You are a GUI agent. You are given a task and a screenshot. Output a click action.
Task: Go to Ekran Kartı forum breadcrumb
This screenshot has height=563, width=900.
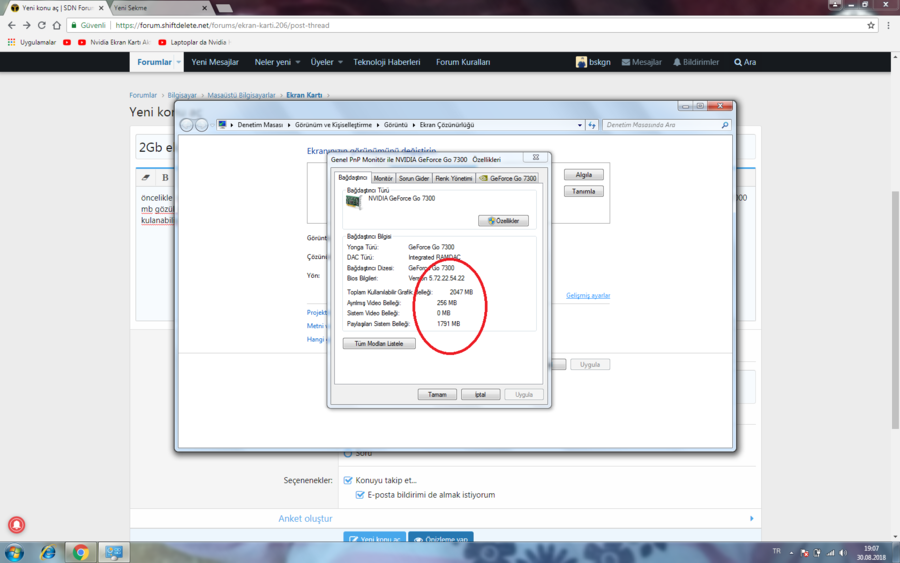click(x=304, y=95)
